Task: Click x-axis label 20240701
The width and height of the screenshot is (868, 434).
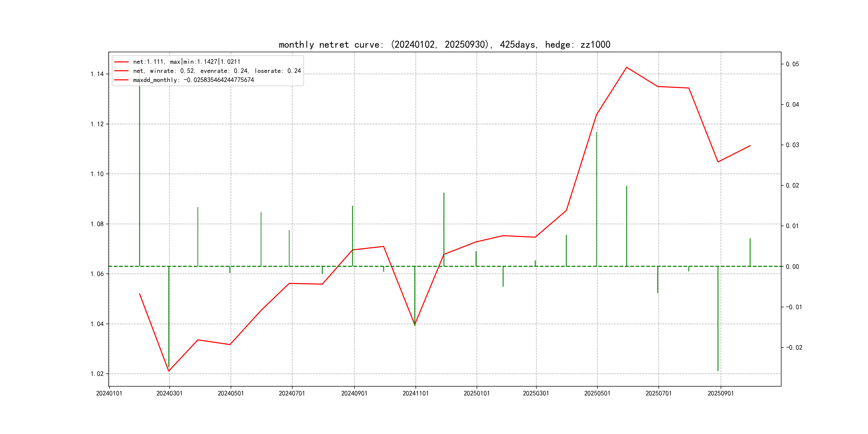Action: 291,393
